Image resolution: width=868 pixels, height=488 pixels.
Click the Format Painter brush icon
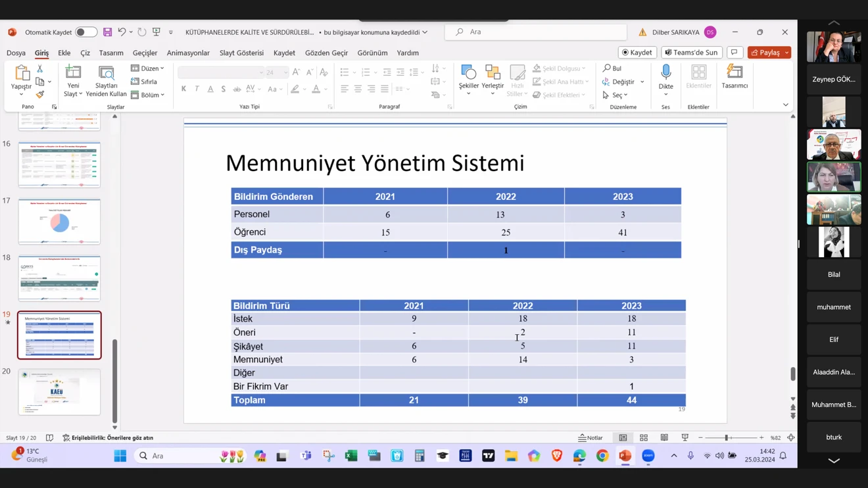[40, 95]
